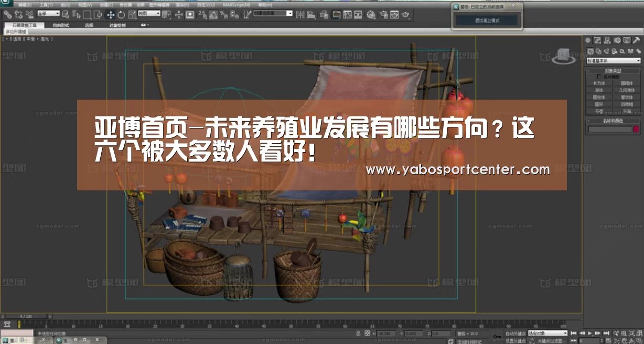The image size is (644, 344).
Task: Click the teapot Render Production icon
Action: click(x=405, y=14)
